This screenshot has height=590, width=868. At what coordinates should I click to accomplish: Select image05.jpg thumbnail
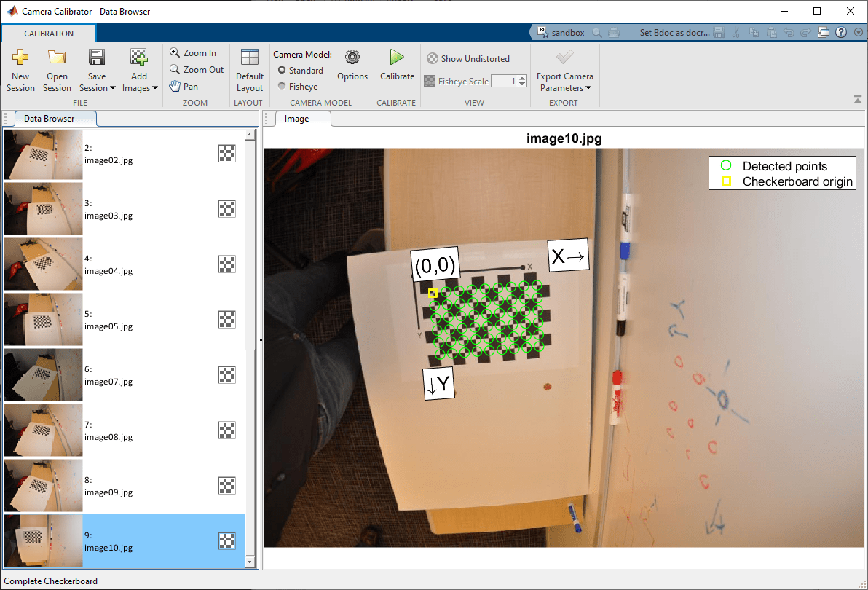(43, 319)
